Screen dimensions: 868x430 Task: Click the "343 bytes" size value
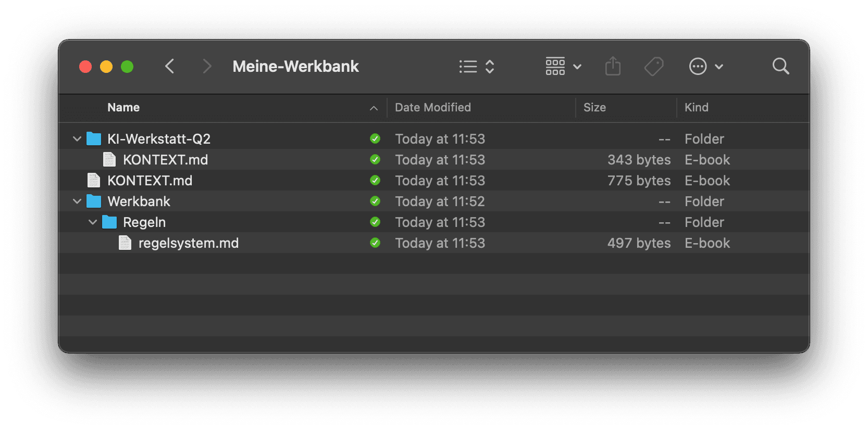639,160
